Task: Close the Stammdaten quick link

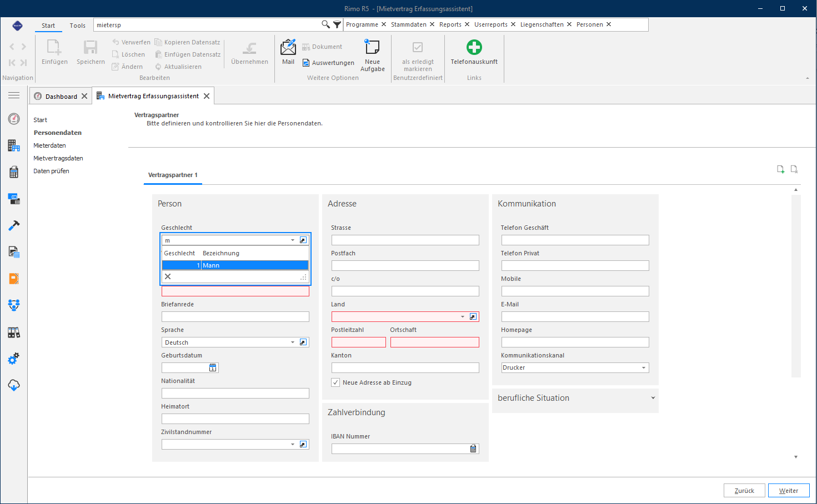Action: (x=432, y=24)
